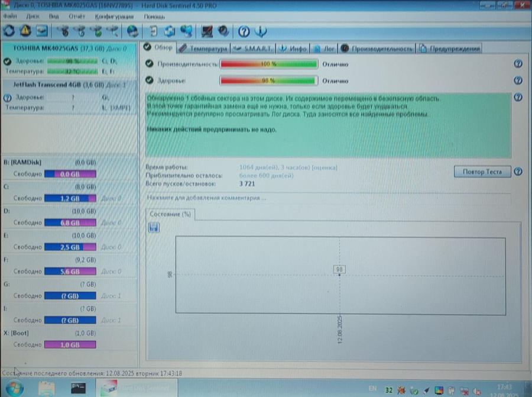Click the 3 721 start/stop count value

tap(247, 184)
